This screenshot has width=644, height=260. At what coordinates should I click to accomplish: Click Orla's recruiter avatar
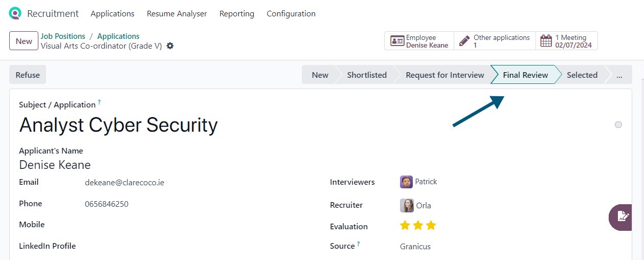407,205
